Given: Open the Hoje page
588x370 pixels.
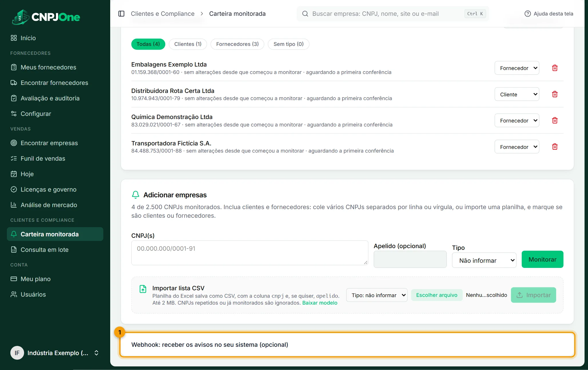Looking at the screenshot, I should [55, 174].
